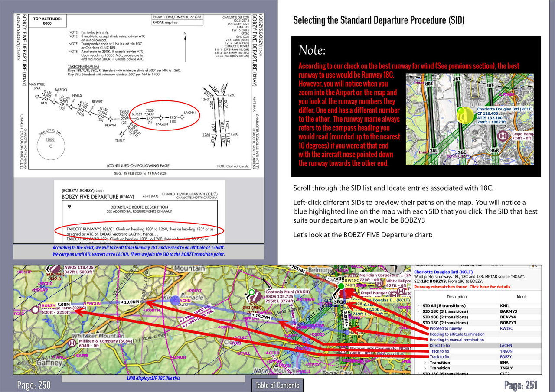This screenshot has width=555, height=392.
Task: Click the LACHN ident cell
Action: click(x=506, y=345)
